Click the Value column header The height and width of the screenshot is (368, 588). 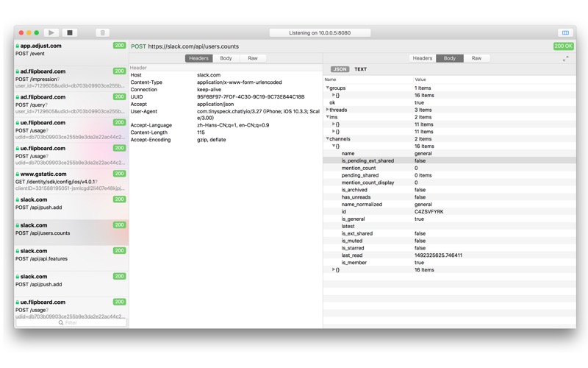(x=495, y=79)
